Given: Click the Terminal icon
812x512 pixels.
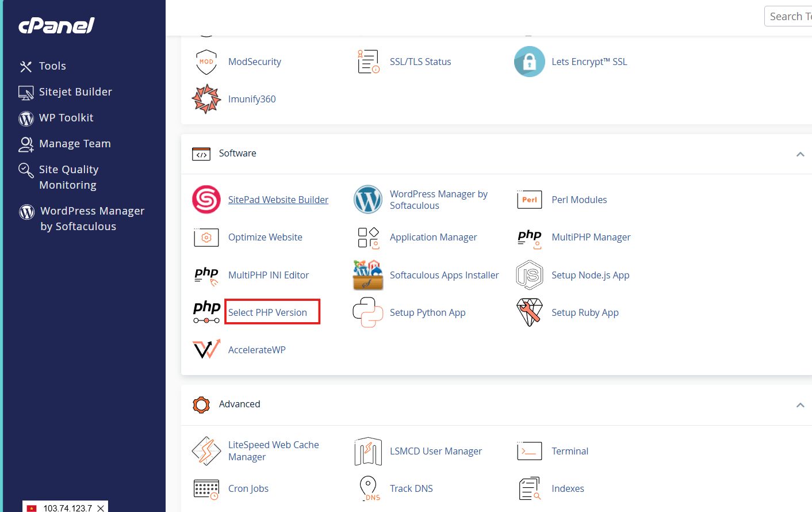Looking at the screenshot, I should tap(530, 451).
